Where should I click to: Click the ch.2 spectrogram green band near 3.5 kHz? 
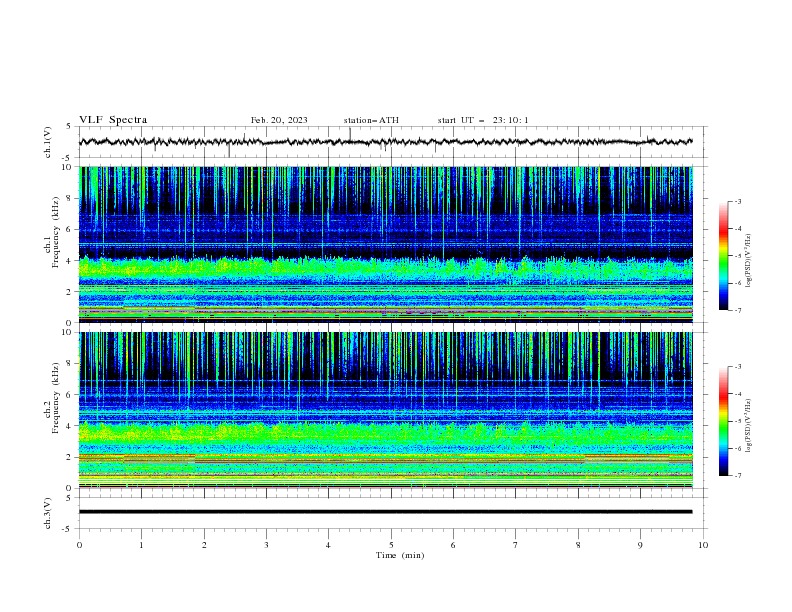point(386,433)
